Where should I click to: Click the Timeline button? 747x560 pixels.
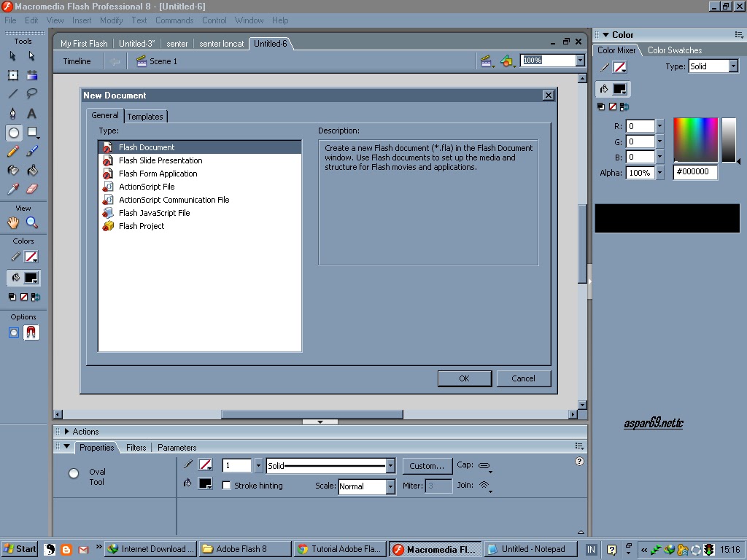77,61
